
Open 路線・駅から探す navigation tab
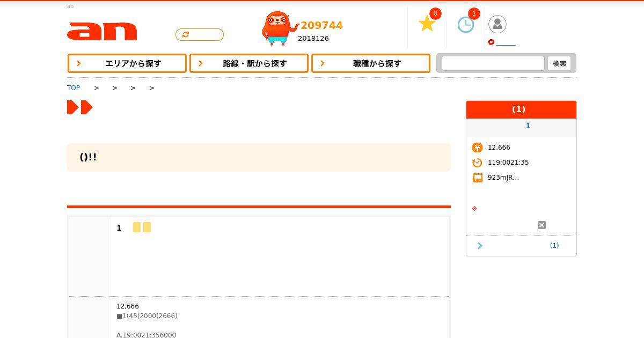249,63
